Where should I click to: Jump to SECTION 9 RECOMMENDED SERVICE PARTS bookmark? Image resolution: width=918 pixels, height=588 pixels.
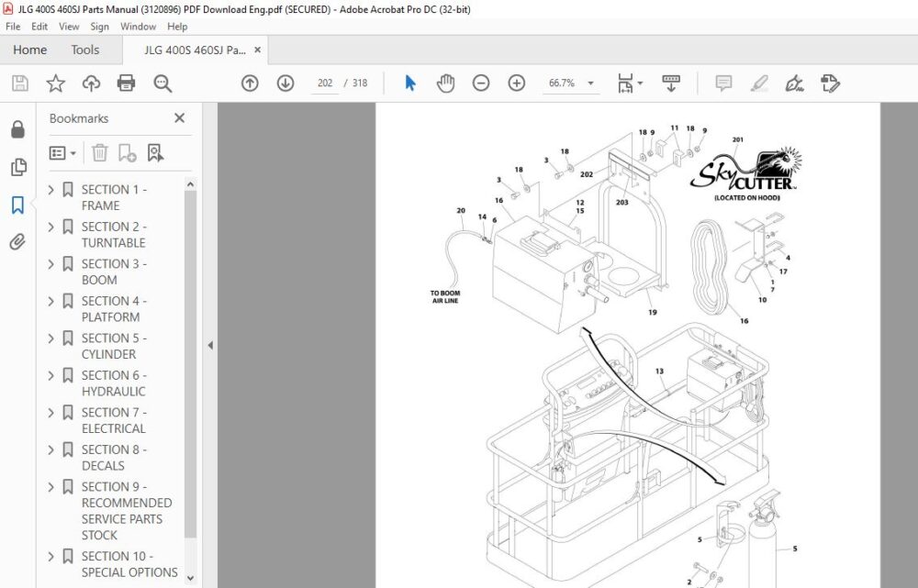(x=127, y=510)
